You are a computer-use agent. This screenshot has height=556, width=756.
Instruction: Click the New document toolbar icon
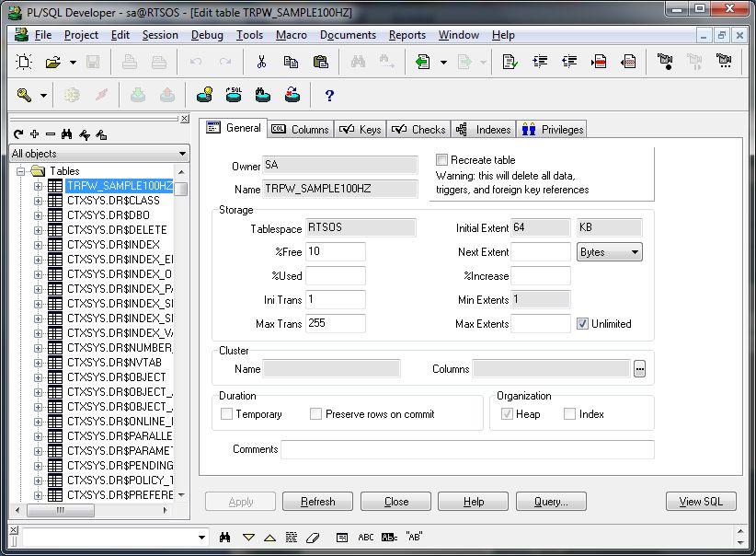tap(25, 62)
